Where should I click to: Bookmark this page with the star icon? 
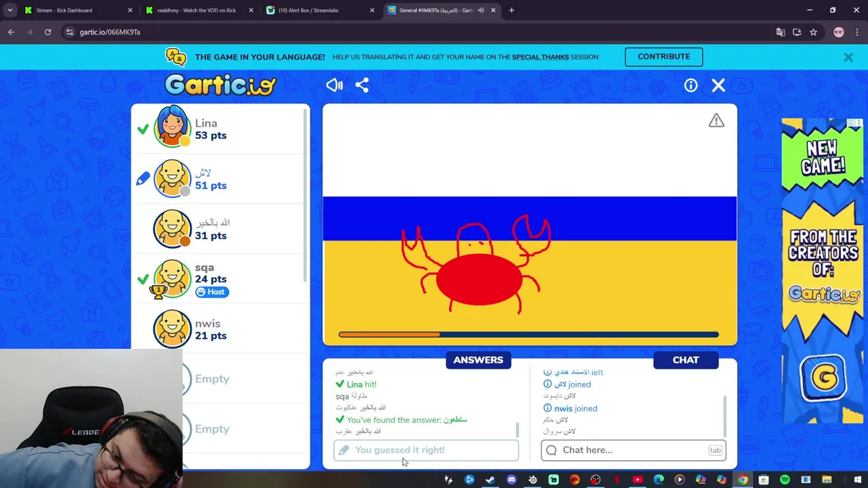coord(813,32)
